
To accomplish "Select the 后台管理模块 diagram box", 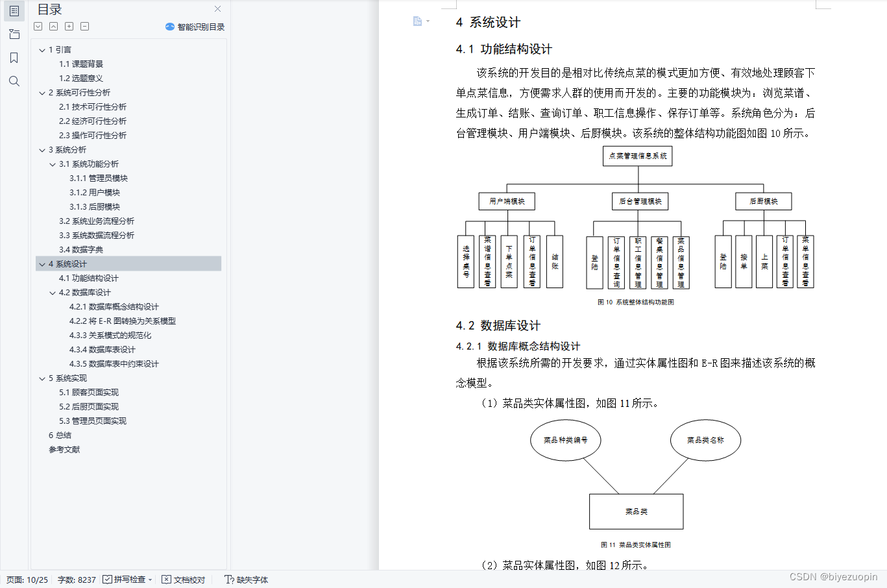I will [640, 201].
